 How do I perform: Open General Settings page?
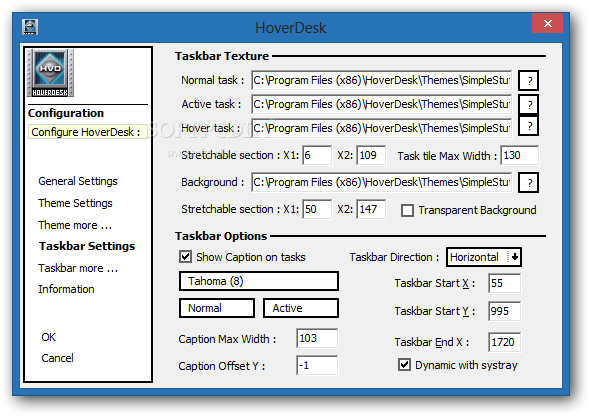click(78, 181)
